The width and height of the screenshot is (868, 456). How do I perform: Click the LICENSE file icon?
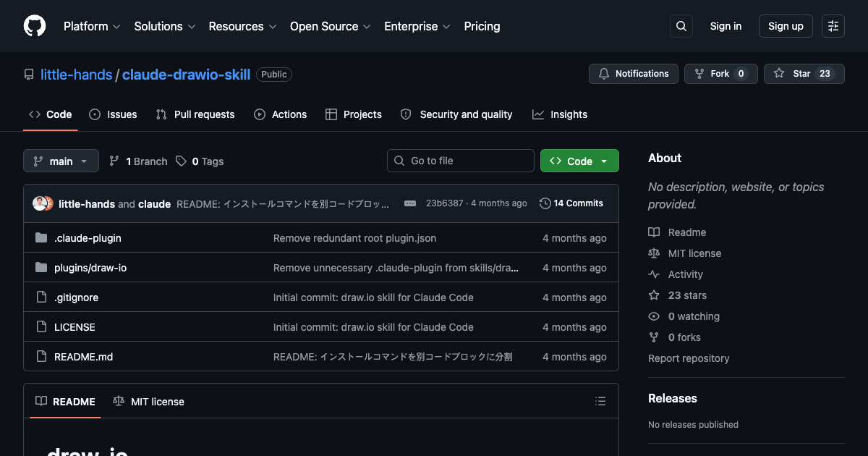click(x=41, y=327)
